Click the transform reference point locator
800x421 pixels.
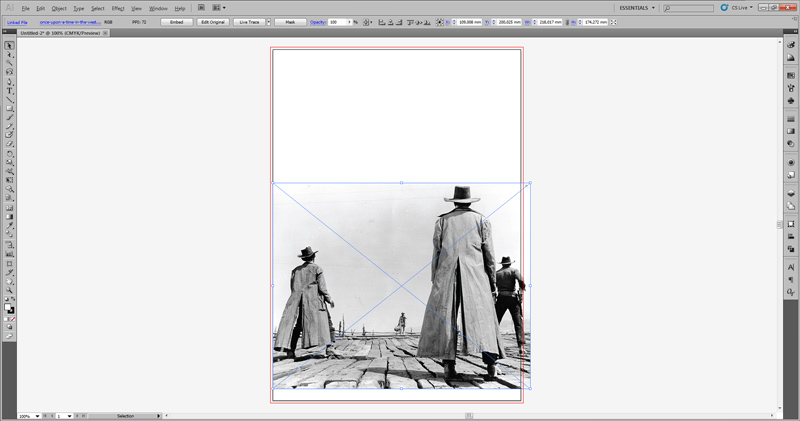tap(441, 21)
